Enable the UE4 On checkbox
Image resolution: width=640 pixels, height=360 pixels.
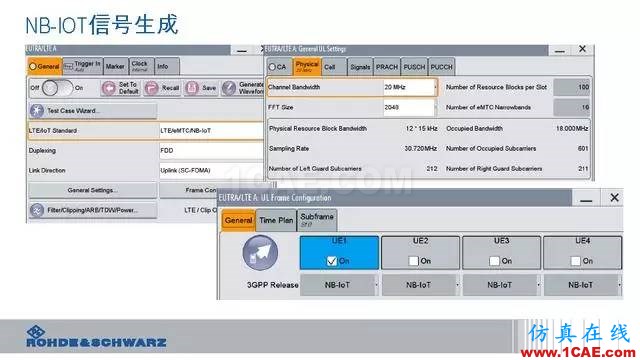pos(576,261)
